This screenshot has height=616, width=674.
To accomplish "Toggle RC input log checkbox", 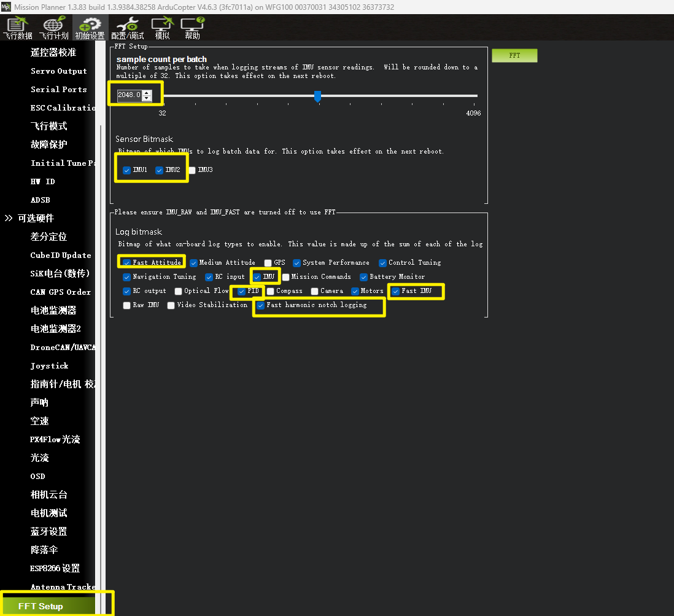I will (209, 277).
